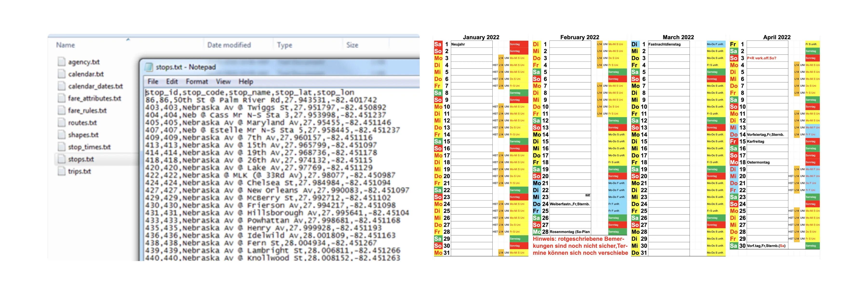
Task: Click the Karfreitag entry on April 15
Action: click(755, 141)
